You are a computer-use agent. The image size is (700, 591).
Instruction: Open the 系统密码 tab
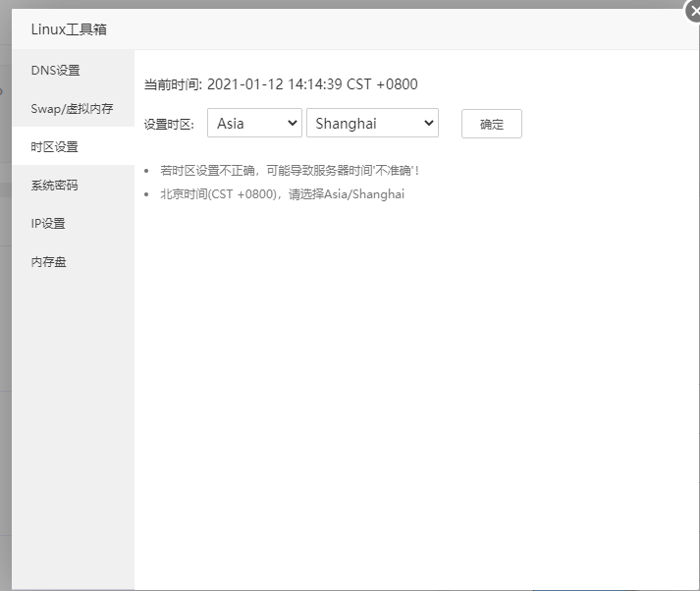click(x=74, y=186)
